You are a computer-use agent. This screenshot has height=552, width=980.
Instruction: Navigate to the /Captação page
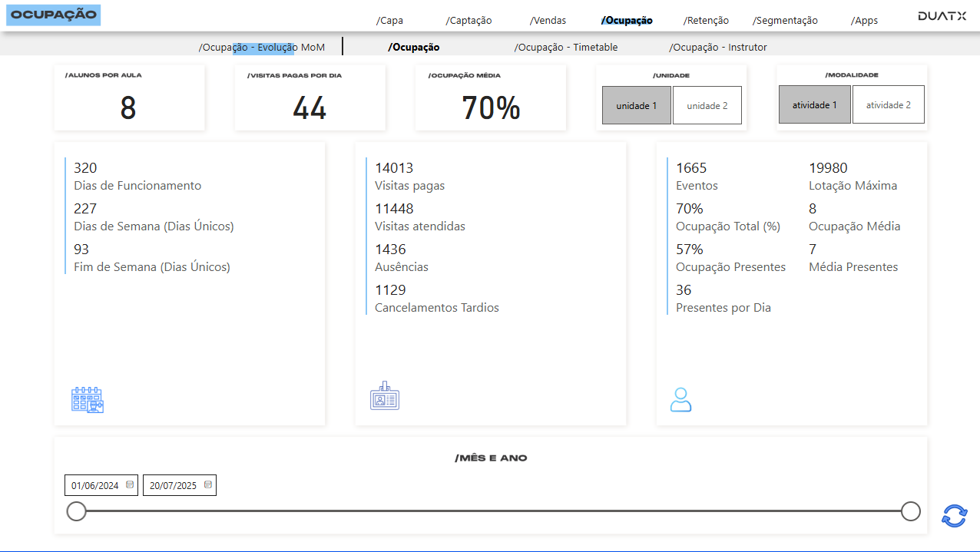pyautogui.click(x=468, y=20)
